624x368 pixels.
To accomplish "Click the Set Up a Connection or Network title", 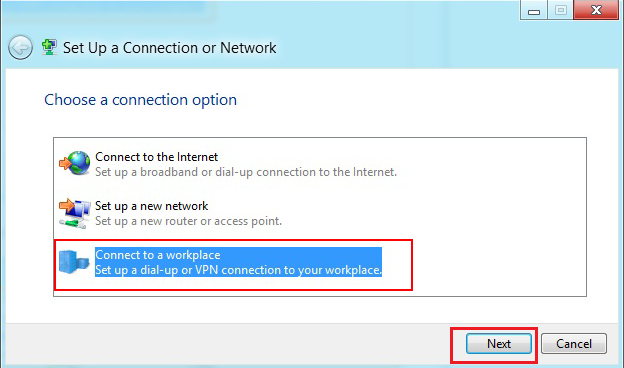I will (x=170, y=48).
